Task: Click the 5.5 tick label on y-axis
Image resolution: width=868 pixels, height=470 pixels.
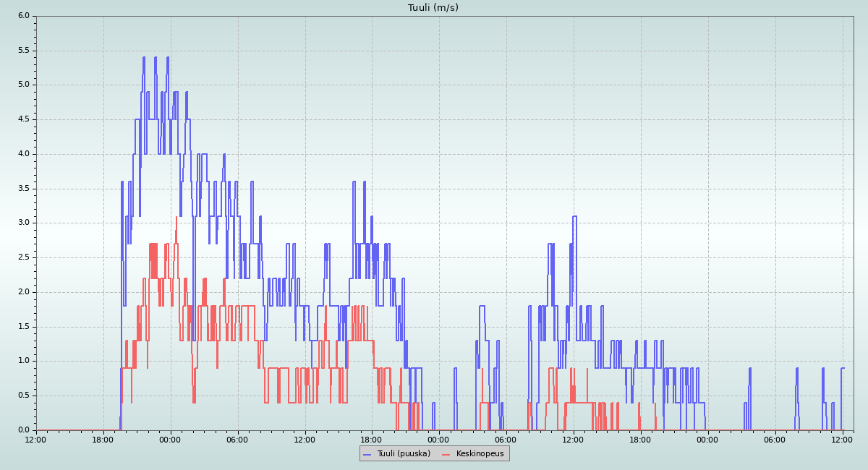Action: point(24,51)
